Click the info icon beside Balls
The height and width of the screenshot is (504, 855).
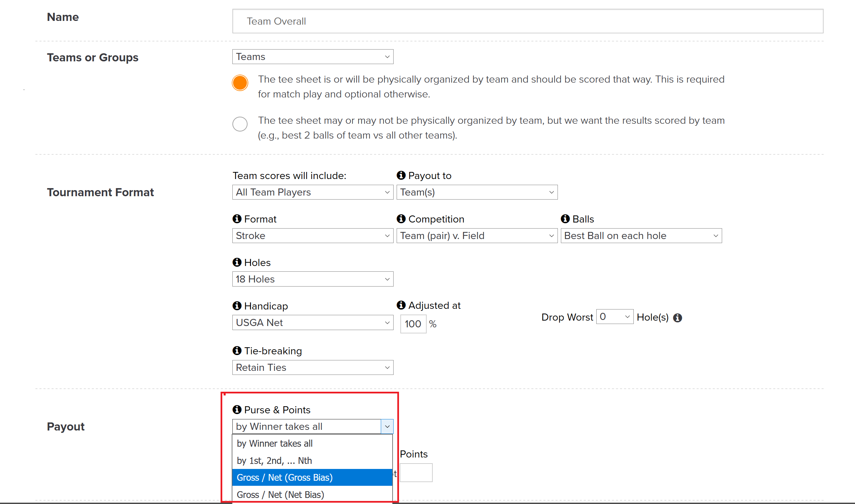565,219
